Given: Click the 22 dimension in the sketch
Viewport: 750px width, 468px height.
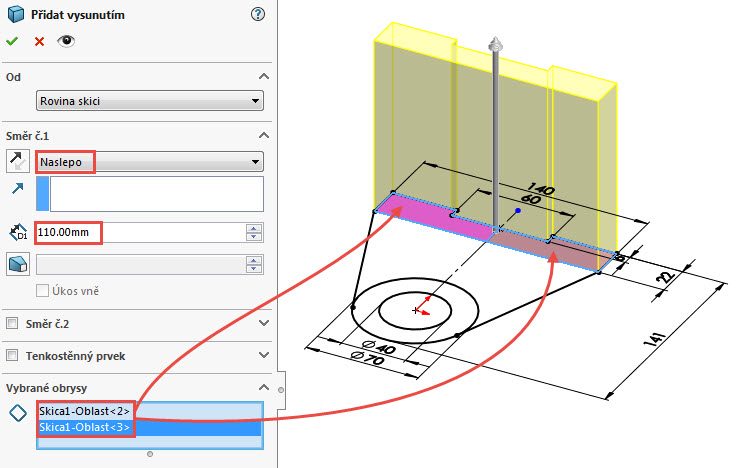Looking at the screenshot, I should [x=666, y=278].
